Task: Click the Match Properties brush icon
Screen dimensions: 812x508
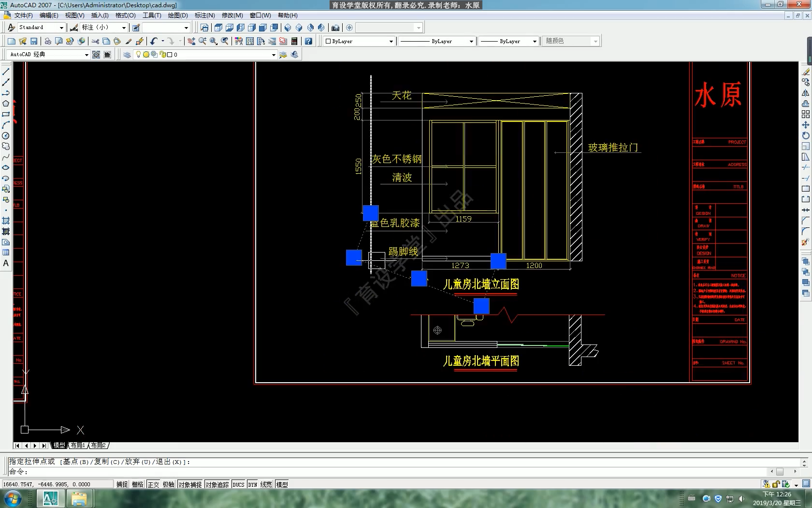Action: [x=129, y=41]
